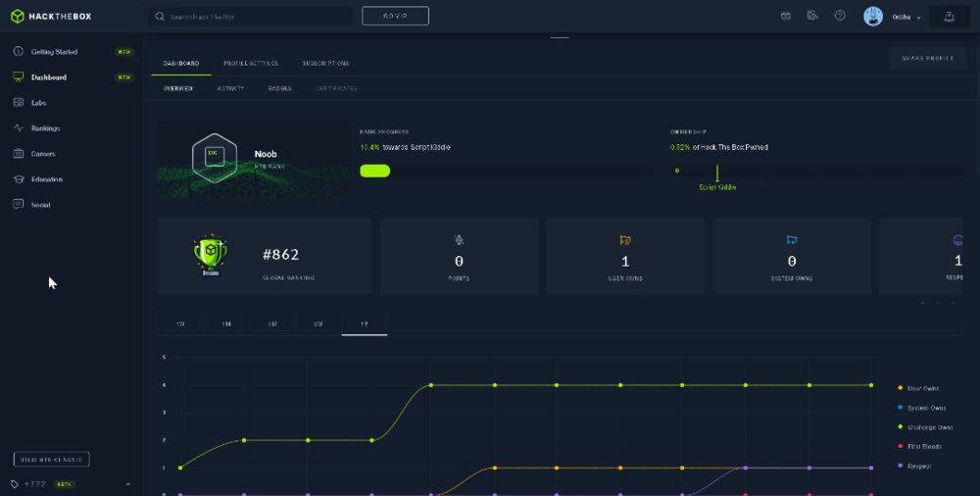980x496 pixels.
Task: Switch to the Profile Settings tab
Action: click(251, 63)
